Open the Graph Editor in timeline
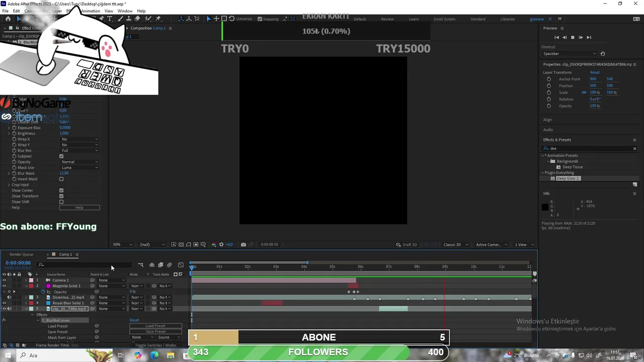The width and height of the screenshot is (644, 362). point(181,265)
